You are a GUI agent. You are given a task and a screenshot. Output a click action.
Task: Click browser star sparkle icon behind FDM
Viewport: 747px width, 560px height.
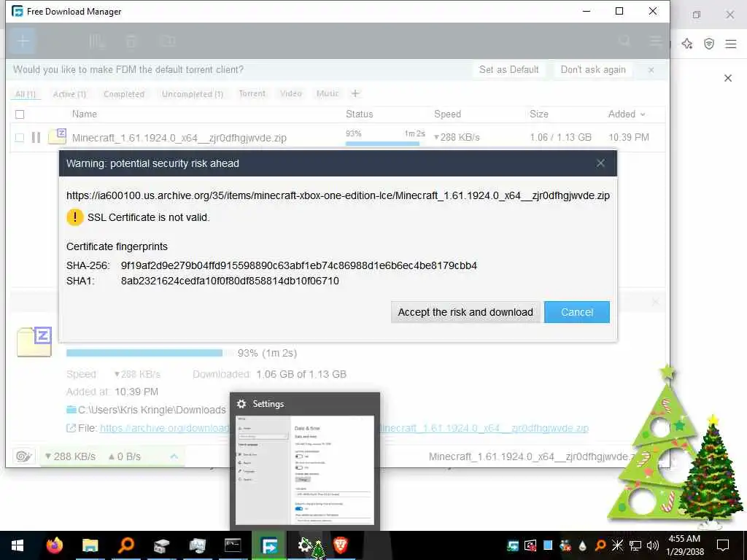click(687, 44)
